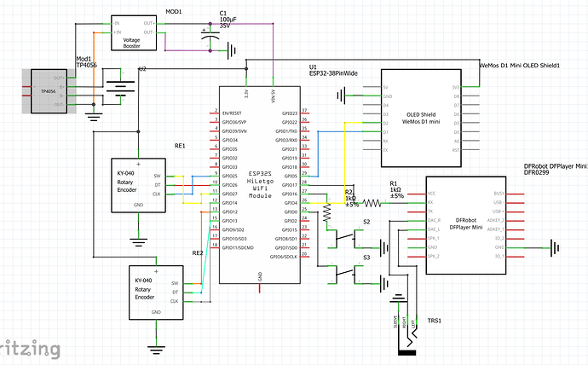The width and height of the screenshot is (588, 365).
Task: Select the RE1 KY-040 rotary encoder block
Action: point(138,185)
